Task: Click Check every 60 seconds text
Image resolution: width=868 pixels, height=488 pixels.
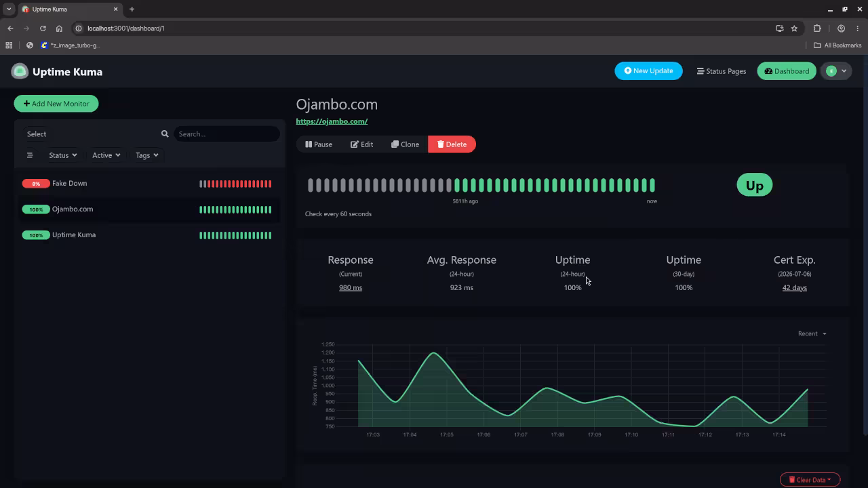Action: [x=338, y=214]
